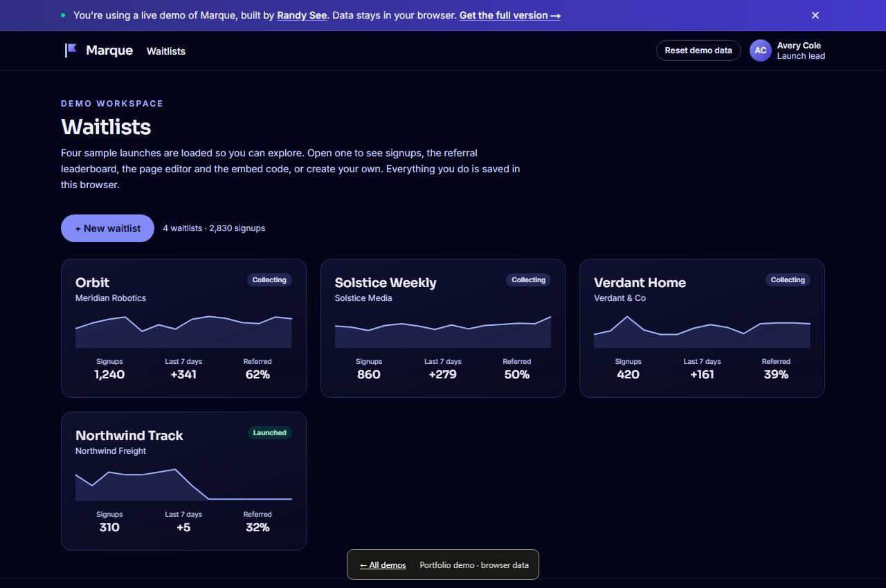Open the Verdant Home card title

click(640, 282)
